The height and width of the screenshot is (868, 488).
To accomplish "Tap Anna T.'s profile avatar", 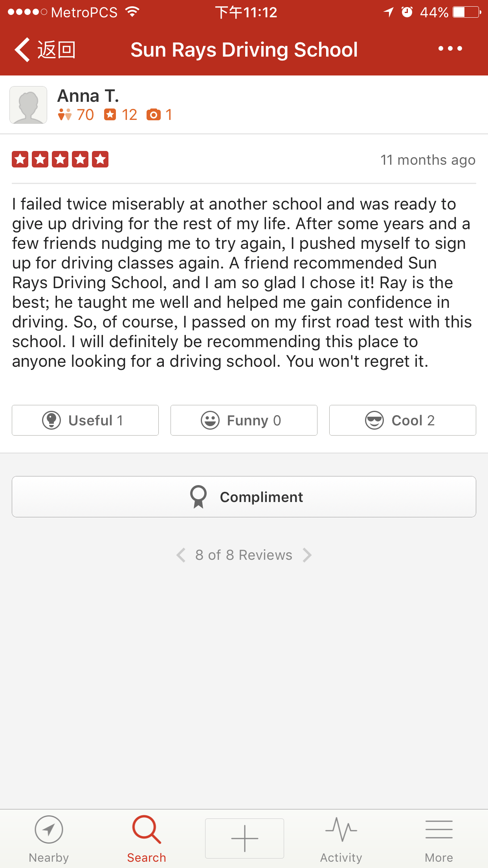I will pos(28,105).
